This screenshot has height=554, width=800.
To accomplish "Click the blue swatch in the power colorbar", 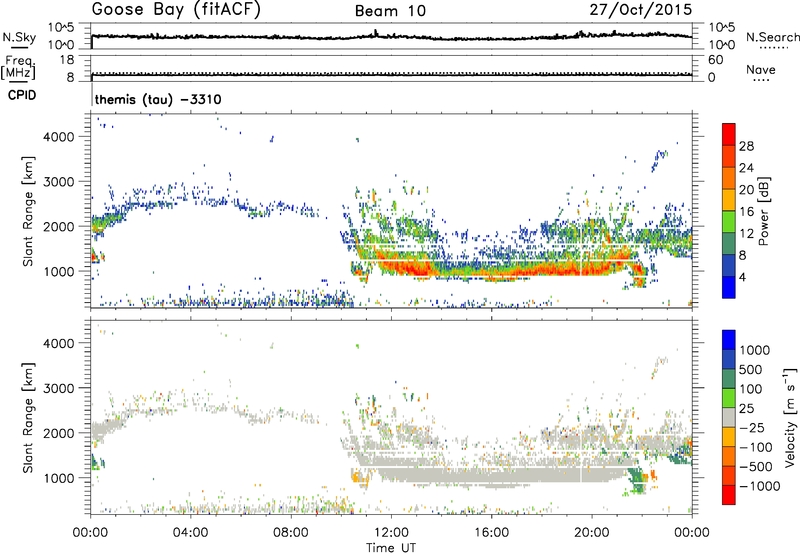I will (x=729, y=288).
